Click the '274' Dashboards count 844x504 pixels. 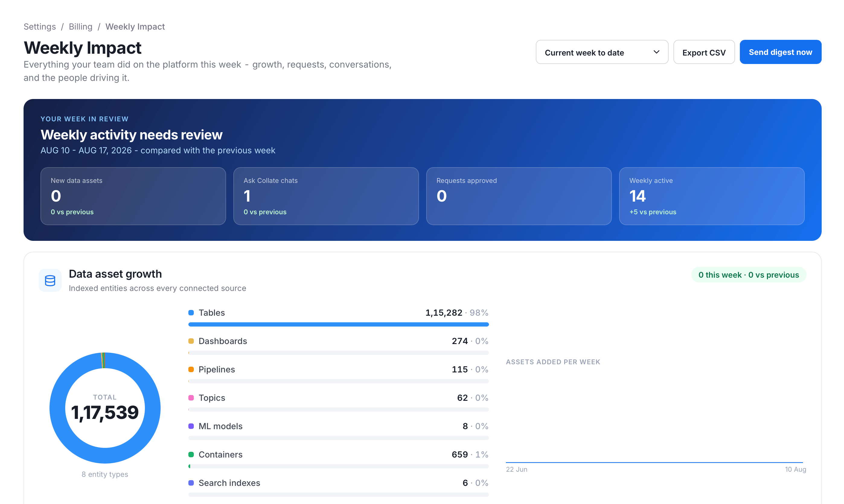click(460, 341)
